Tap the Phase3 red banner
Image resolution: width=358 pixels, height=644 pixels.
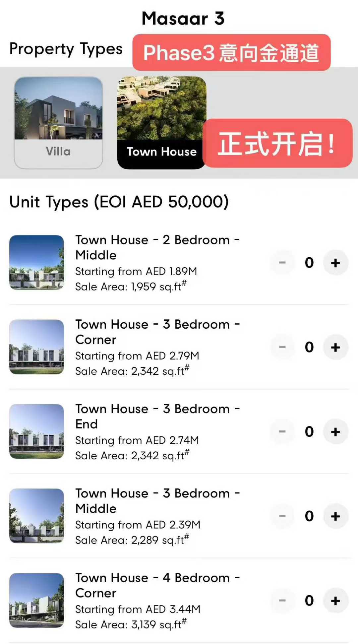tap(231, 52)
